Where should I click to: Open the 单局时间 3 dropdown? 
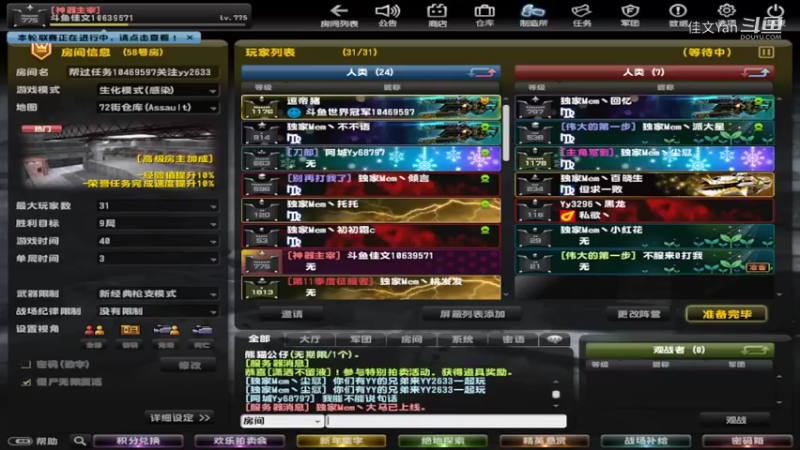point(158,259)
